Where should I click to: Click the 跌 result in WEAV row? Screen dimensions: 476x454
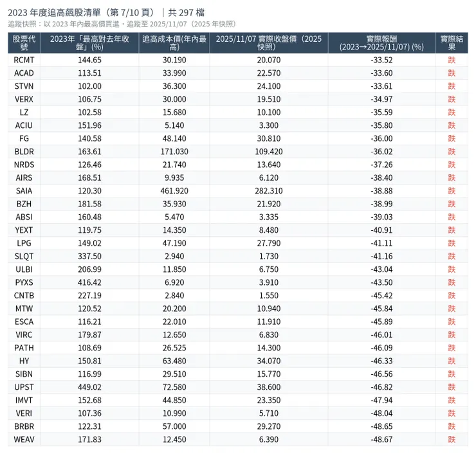coord(452,439)
